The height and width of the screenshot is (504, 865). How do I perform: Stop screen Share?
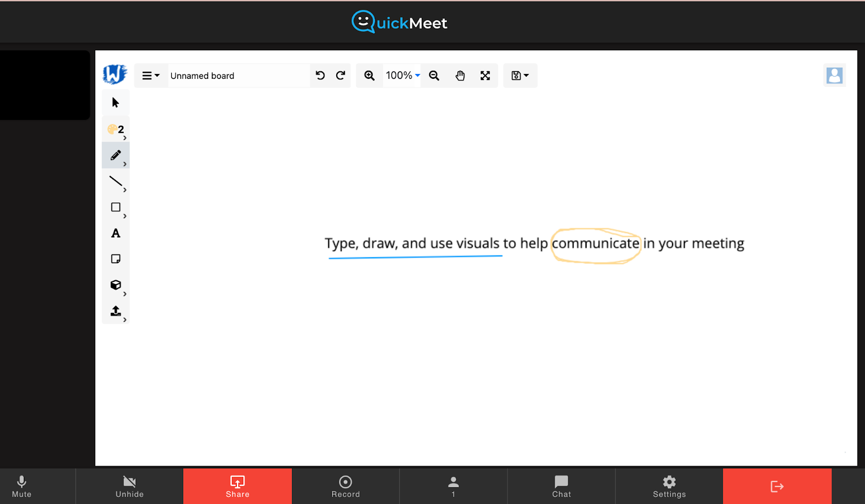point(237,486)
